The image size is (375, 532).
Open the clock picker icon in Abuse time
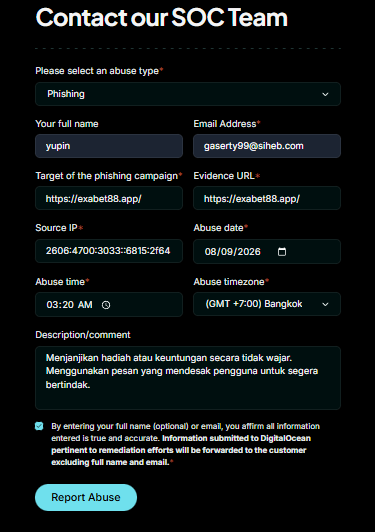(106, 305)
